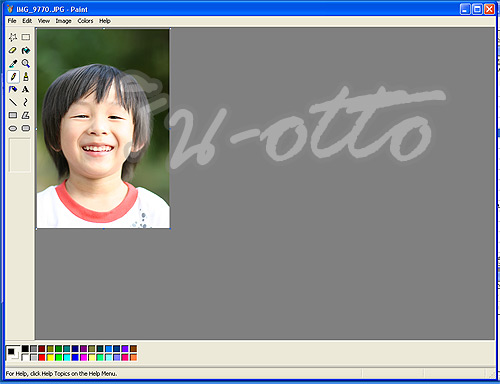The image size is (500, 384).
Task: Select the Free-Form Select tool
Action: coord(13,37)
